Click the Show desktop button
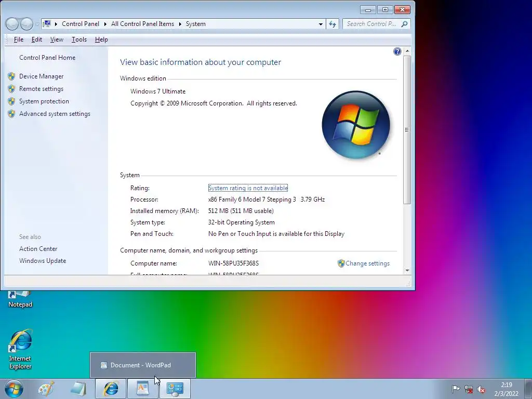The height and width of the screenshot is (399, 532). pos(528,389)
